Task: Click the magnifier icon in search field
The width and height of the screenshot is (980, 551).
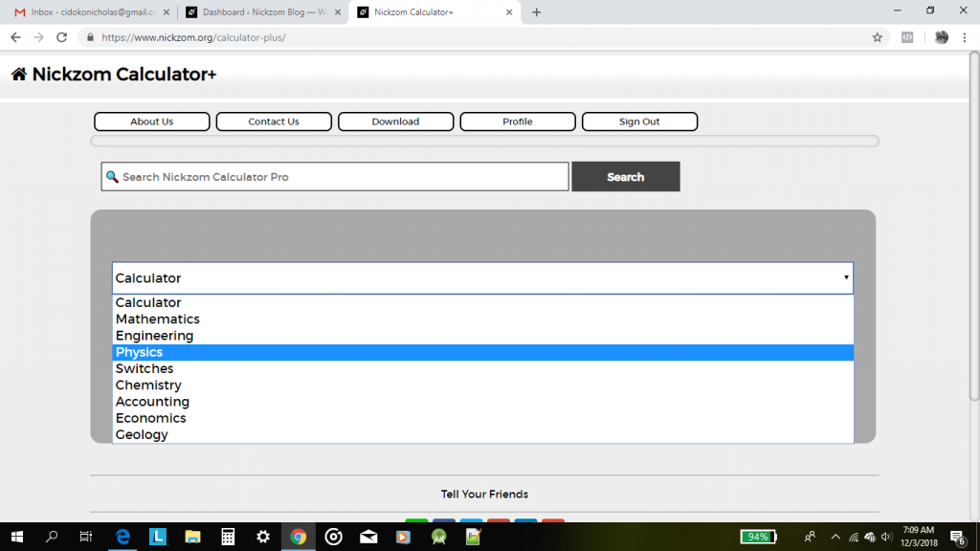Action: (112, 177)
